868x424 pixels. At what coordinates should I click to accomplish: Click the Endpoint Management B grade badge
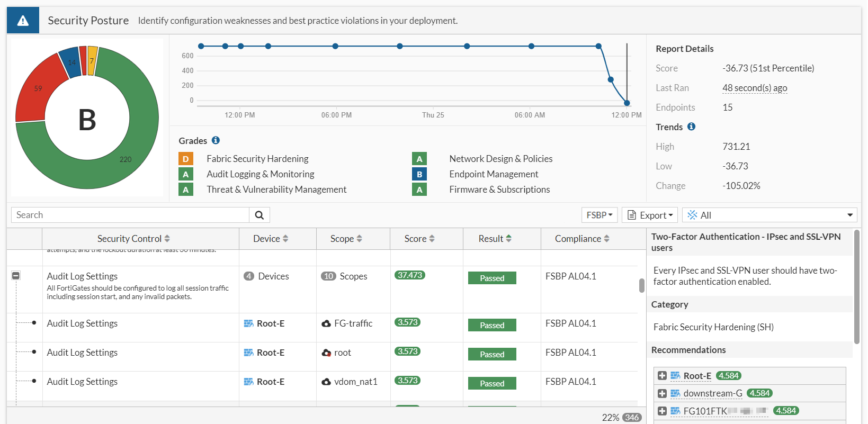coord(419,174)
